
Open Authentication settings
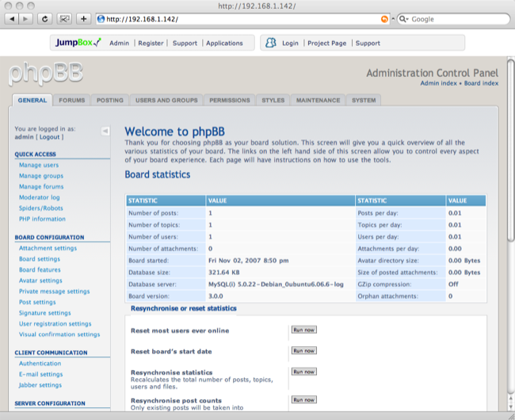[40, 363]
